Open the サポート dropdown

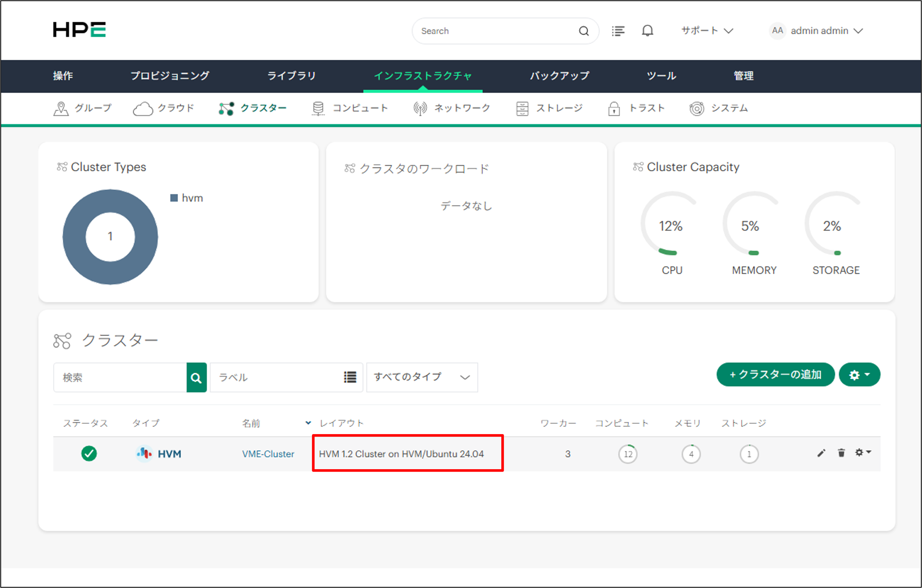(x=707, y=31)
